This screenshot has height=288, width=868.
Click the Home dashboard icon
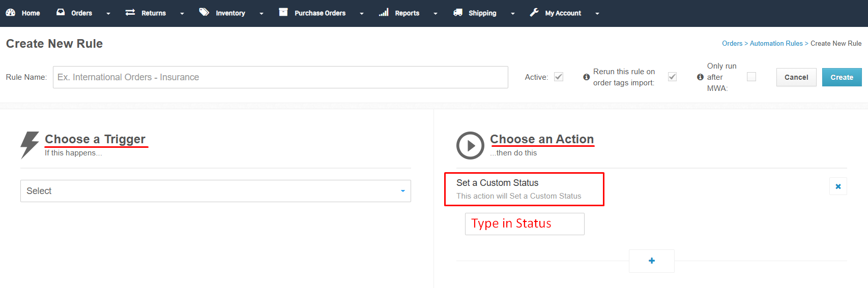pos(10,13)
